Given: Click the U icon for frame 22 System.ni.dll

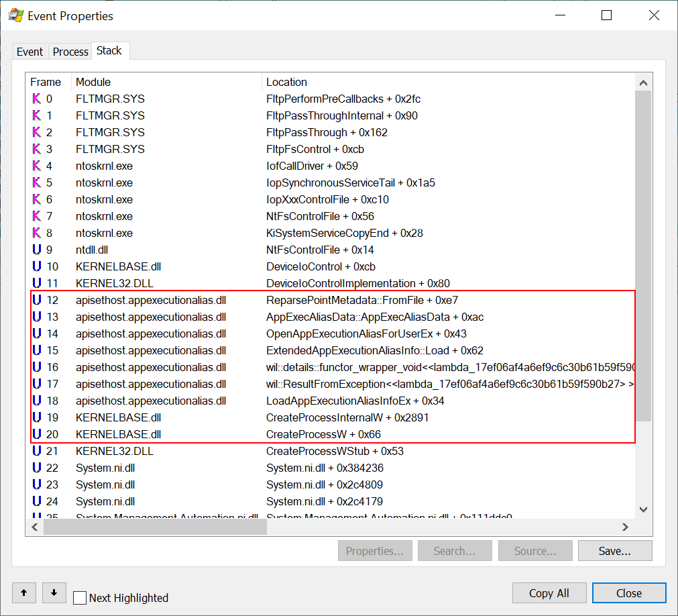Looking at the screenshot, I should pos(37,468).
